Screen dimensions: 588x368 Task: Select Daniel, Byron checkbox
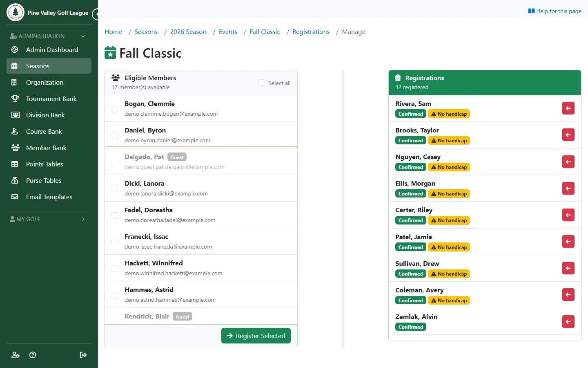coord(115,135)
